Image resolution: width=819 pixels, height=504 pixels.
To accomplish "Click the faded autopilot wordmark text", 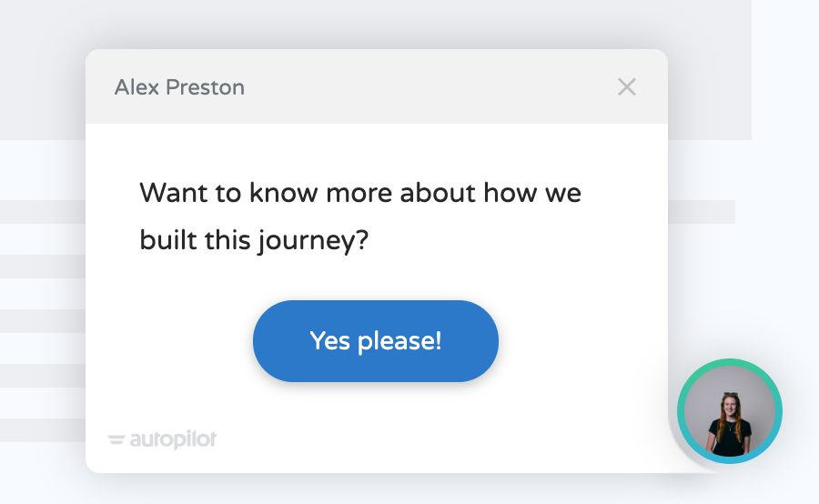I will [x=173, y=439].
